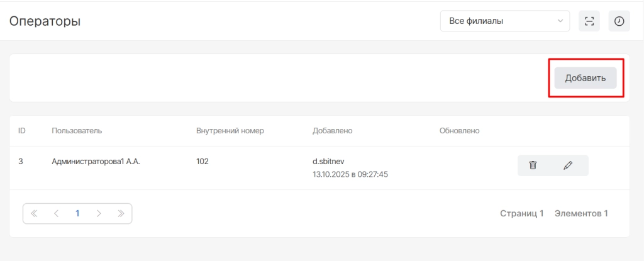The height and width of the screenshot is (261, 644).
Task: Delete operator with the trash icon
Action: click(533, 165)
